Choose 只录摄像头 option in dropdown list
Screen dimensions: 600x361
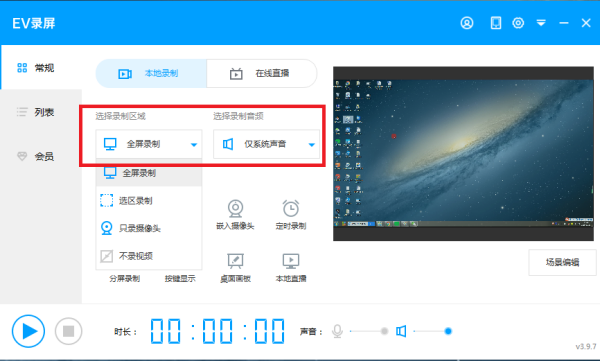(149, 228)
